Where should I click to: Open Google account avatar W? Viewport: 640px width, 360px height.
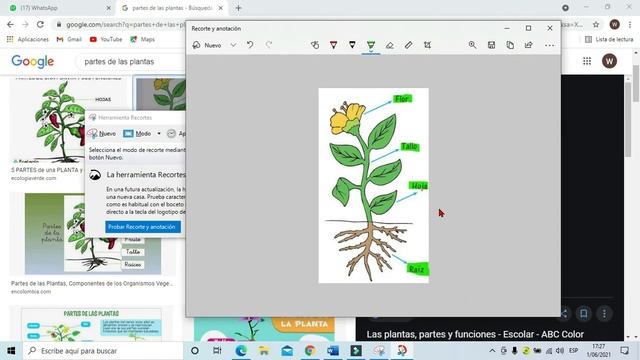(x=609, y=61)
